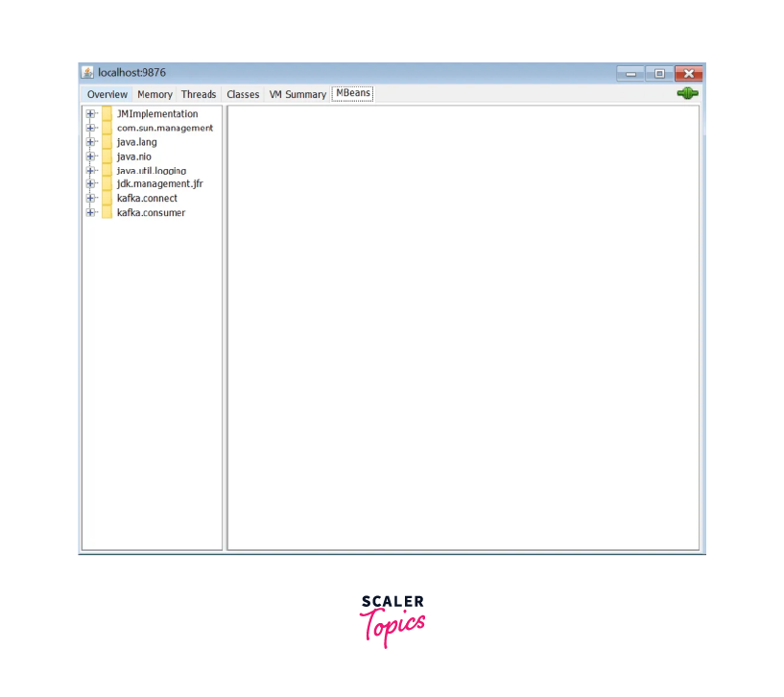Select the java.nio folder icon
The image size is (784, 697).
107,156
